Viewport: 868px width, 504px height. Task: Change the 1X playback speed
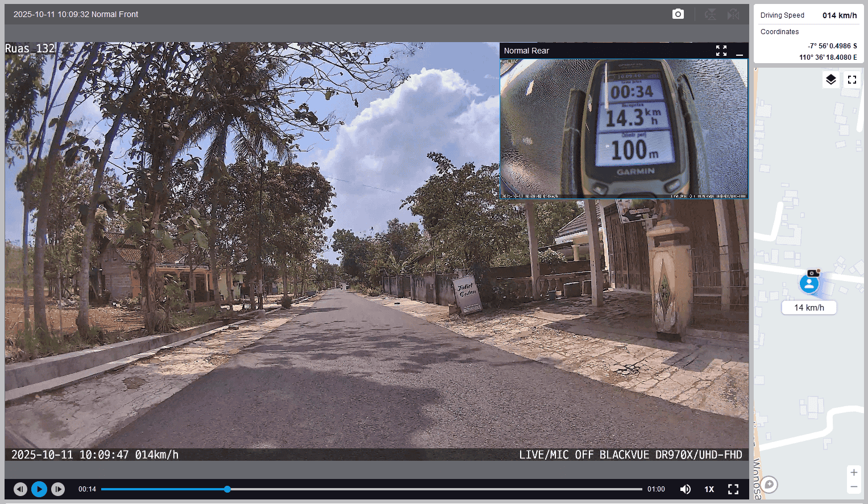[x=709, y=489]
